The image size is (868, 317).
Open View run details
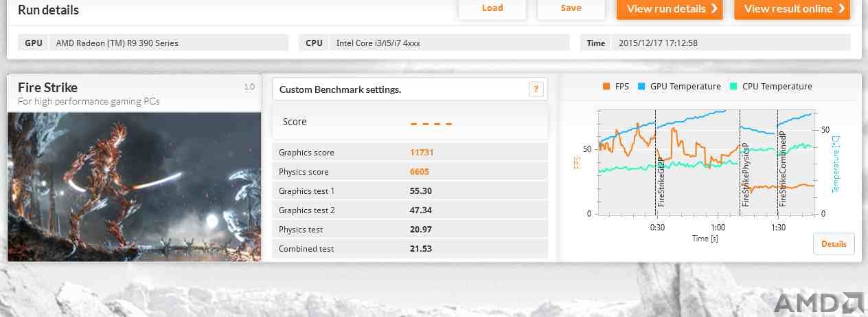pos(670,9)
